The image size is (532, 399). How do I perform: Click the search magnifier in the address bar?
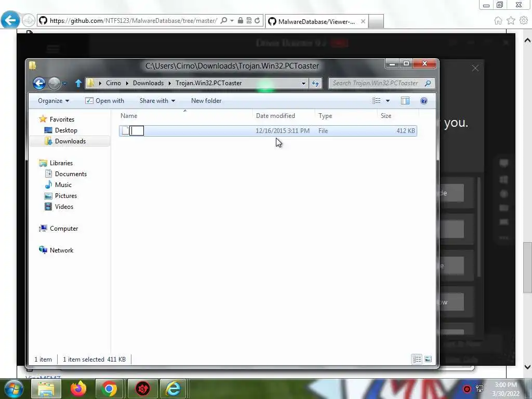click(x=223, y=21)
